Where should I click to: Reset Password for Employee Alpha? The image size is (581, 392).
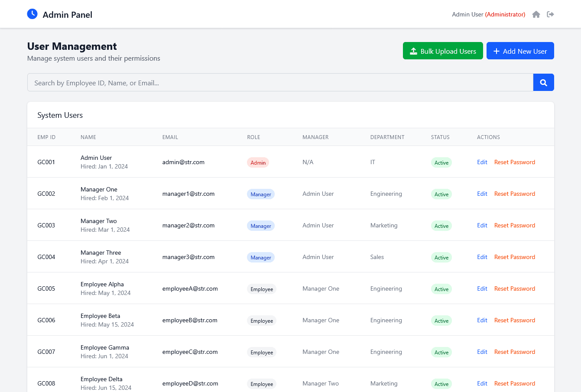514,288
